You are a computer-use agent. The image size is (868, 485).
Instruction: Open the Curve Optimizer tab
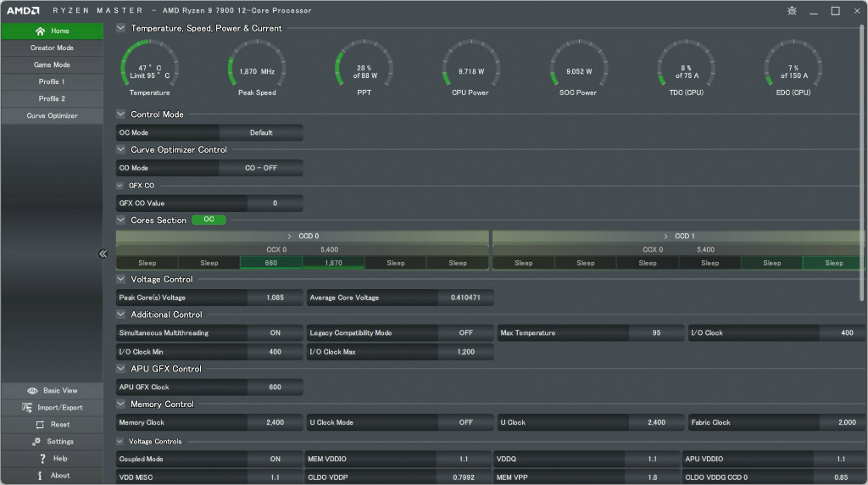(x=52, y=115)
